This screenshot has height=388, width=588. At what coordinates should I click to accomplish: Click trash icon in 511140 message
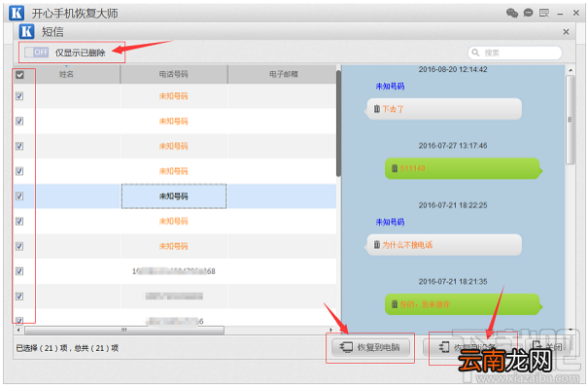(395, 168)
